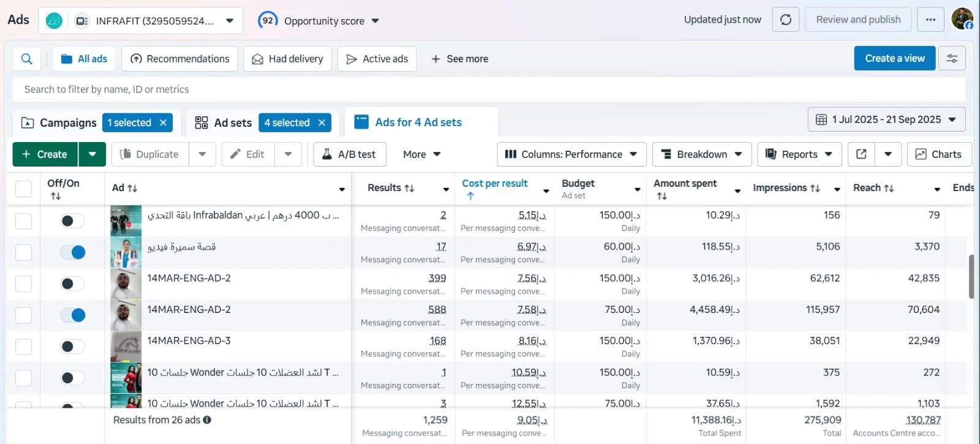Click the refresh data icon
980x444 pixels.
tap(785, 20)
